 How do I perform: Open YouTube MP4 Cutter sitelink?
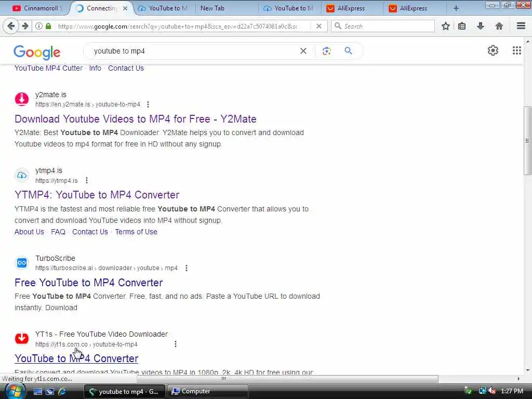click(x=48, y=68)
